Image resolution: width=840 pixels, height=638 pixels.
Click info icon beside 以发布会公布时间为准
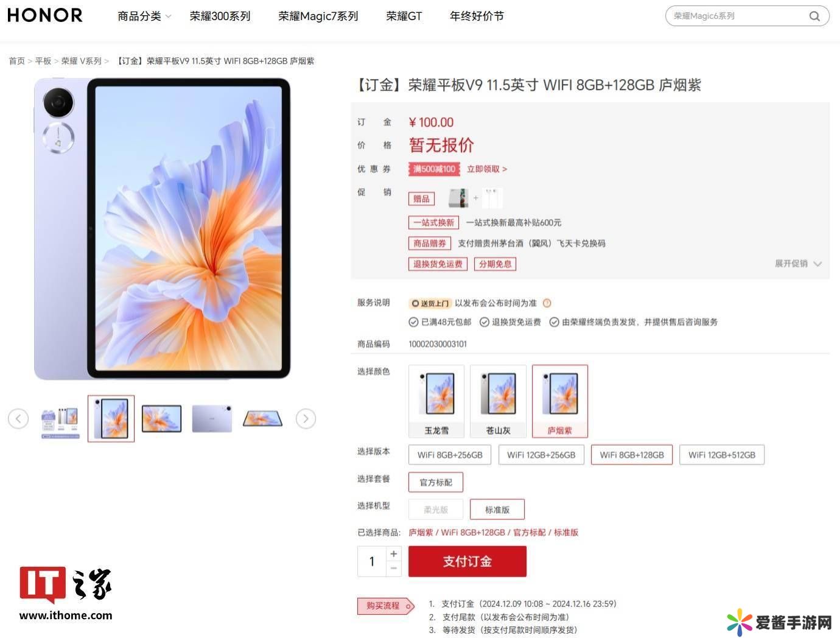pos(547,303)
